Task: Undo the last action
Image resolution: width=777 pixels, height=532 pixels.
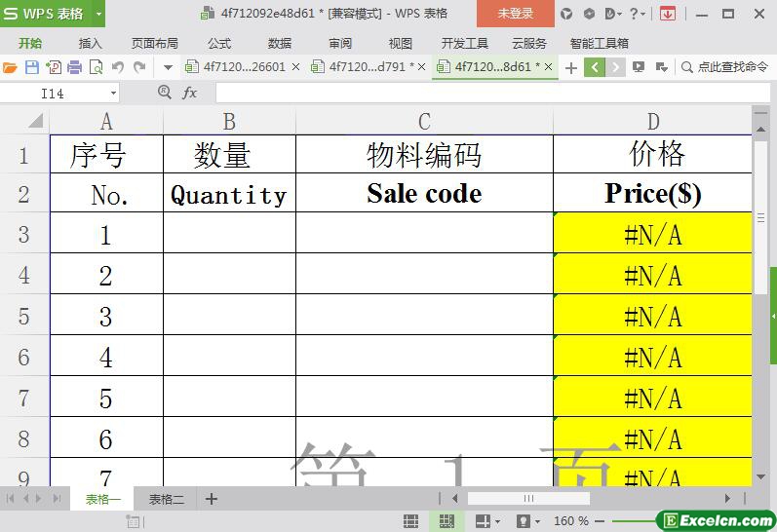Action: [x=117, y=67]
